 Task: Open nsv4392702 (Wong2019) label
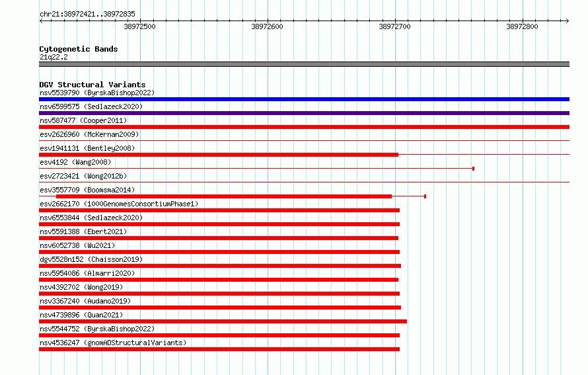pos(81,287)
